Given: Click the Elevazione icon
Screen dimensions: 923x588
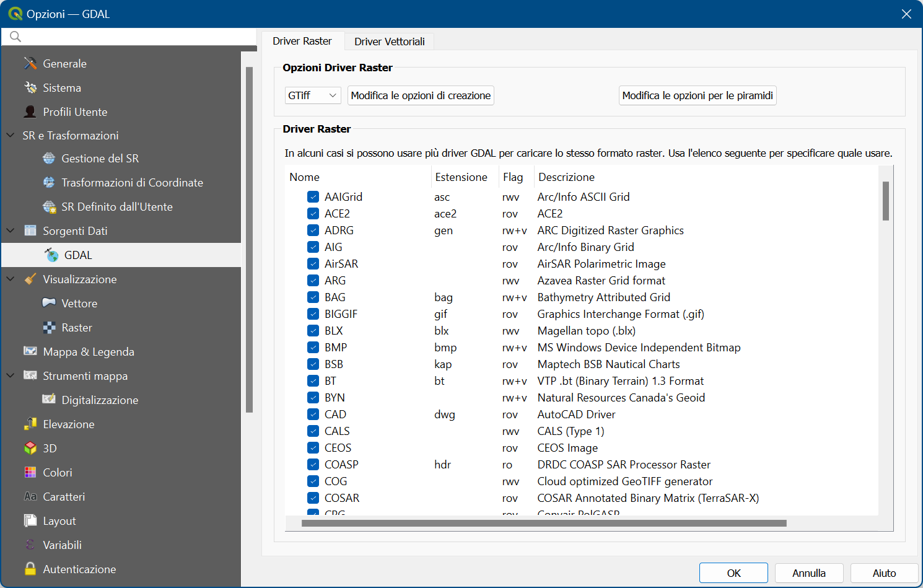Looking at the screenshot, I should click(30, 424).
